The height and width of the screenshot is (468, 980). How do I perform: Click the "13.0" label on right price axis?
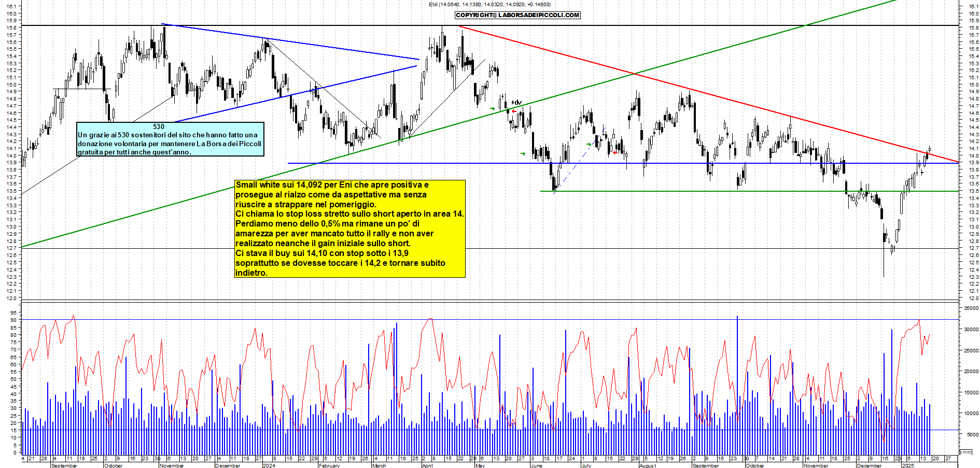973,226
